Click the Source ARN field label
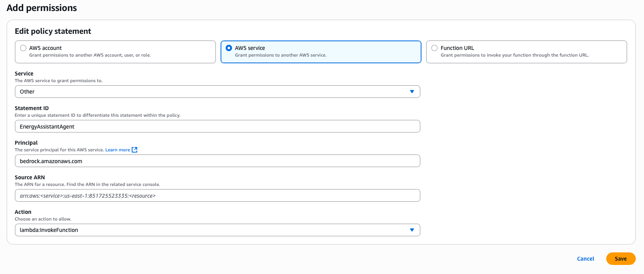This screenshot has height=274, width=644. 30,177
